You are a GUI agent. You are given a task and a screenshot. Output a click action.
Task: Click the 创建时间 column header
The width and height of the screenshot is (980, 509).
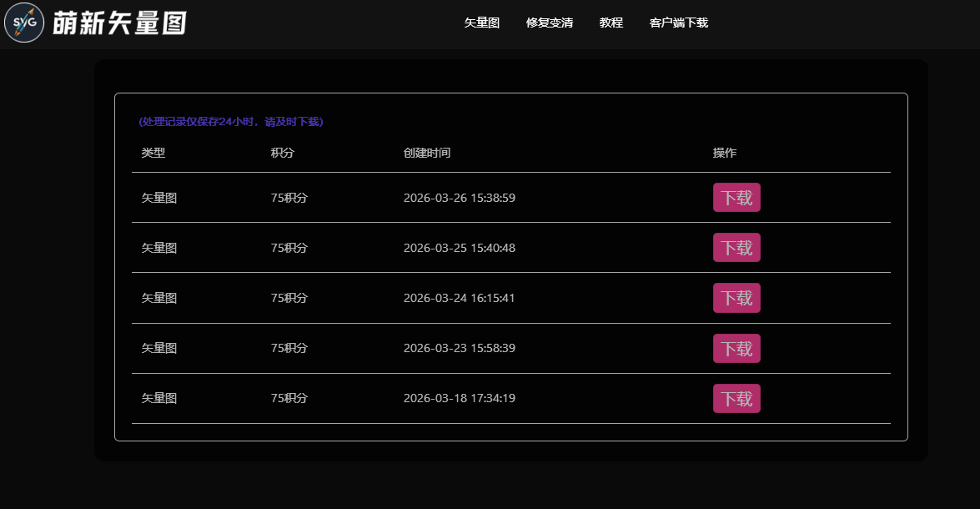pyautogui.click(x=427, y=154)
